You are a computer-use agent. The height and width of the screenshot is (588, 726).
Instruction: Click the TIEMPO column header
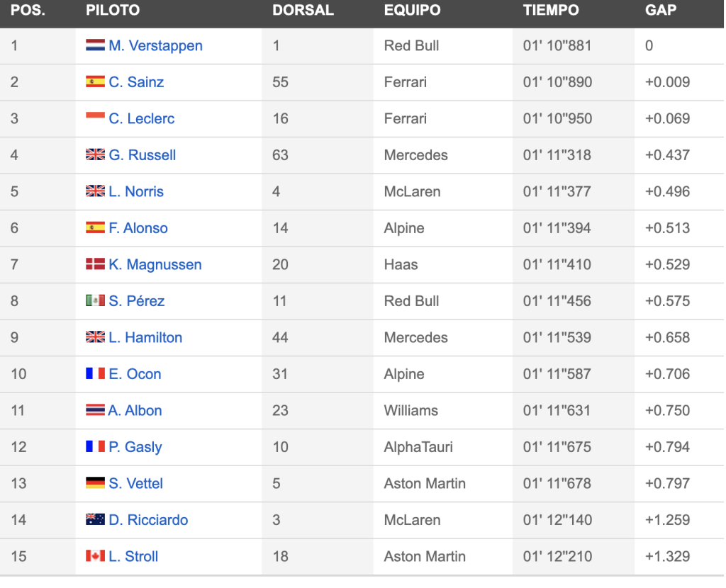551,10
